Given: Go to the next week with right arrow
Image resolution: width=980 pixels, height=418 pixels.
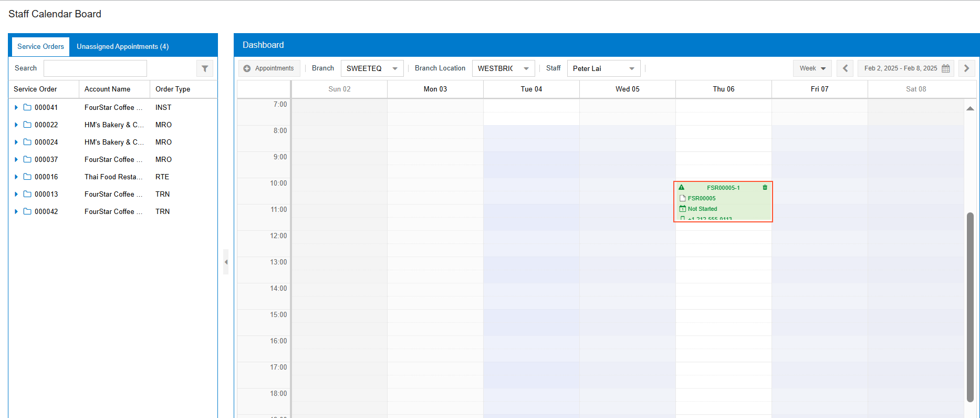Looking at the screenshot, I should click(x=966, y=68).
